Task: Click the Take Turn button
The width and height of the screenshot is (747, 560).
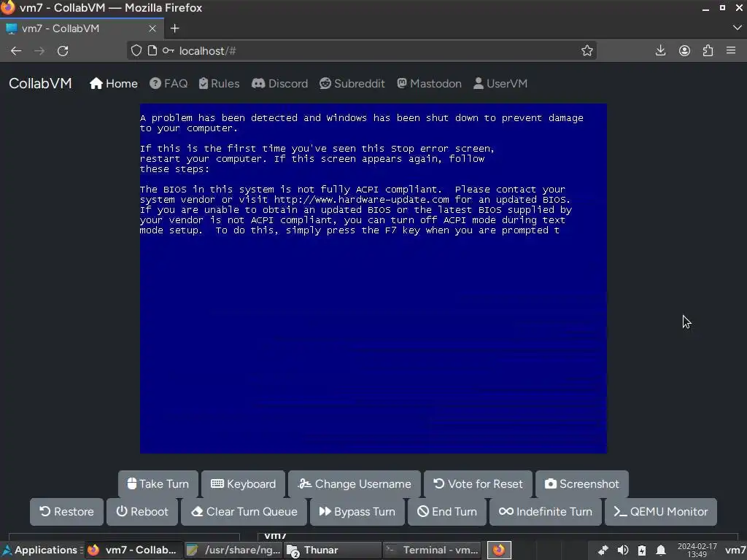Action: [158, 484]
